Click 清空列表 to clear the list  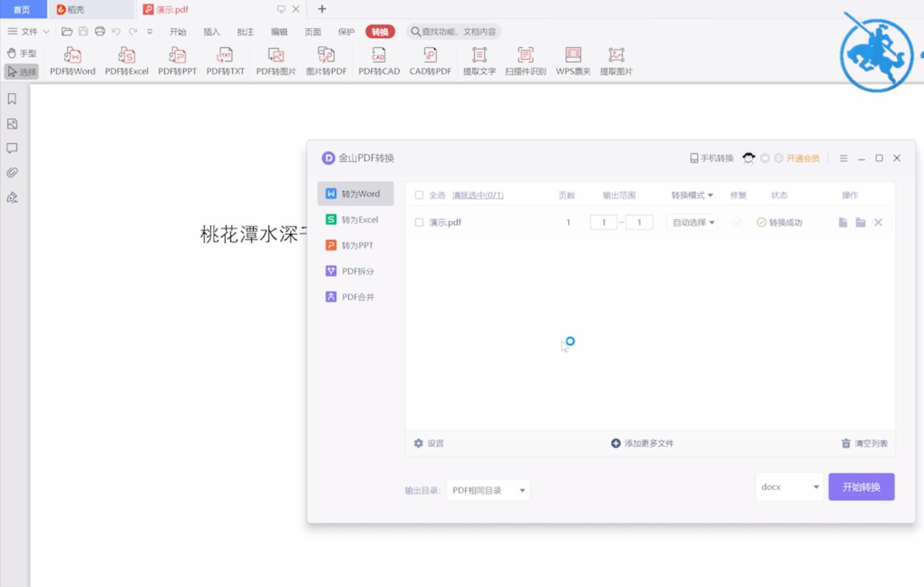tap(865, 443)
